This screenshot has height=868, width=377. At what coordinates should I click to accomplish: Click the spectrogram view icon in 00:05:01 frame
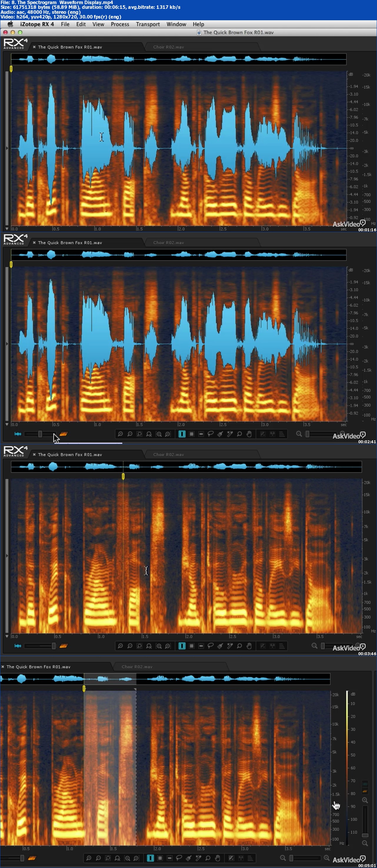(x=32, y=858)
